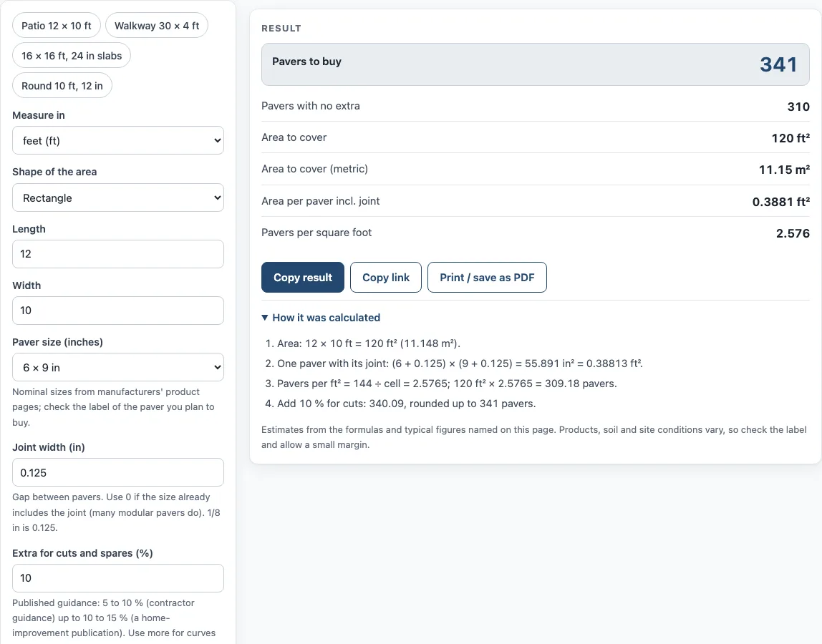Select the Extra for cuts and spares field
The height and width of the screenshot is (644, 822).
tap(118, 578)
